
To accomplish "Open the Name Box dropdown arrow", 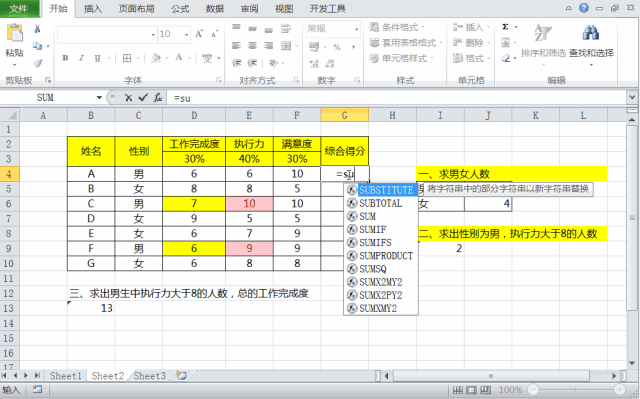I will click(99, 98).
